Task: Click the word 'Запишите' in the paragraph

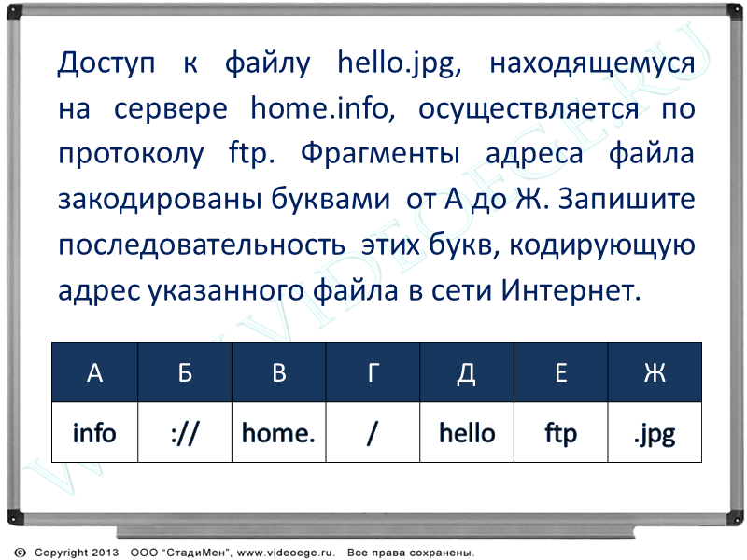Action: 627,199
